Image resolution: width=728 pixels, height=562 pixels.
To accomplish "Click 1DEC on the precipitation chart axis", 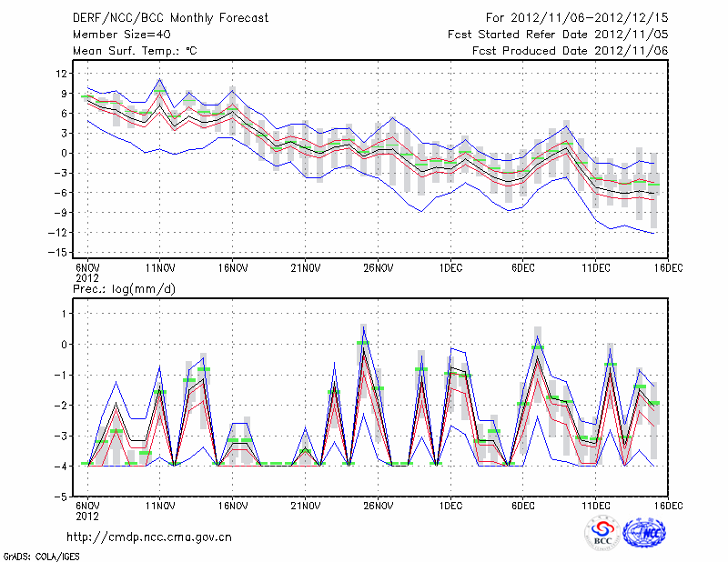I will tap(450, 505).
